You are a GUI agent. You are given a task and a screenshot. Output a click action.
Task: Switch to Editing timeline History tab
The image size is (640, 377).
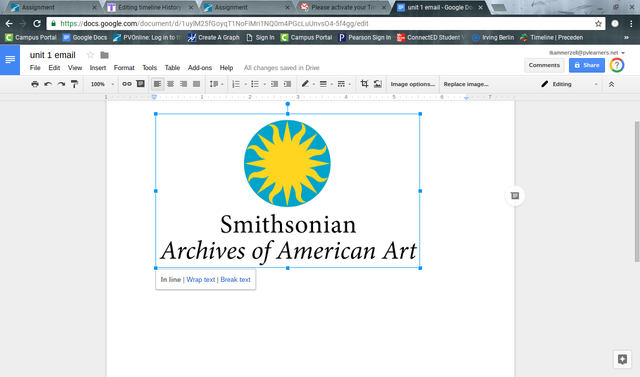[150, 7]
